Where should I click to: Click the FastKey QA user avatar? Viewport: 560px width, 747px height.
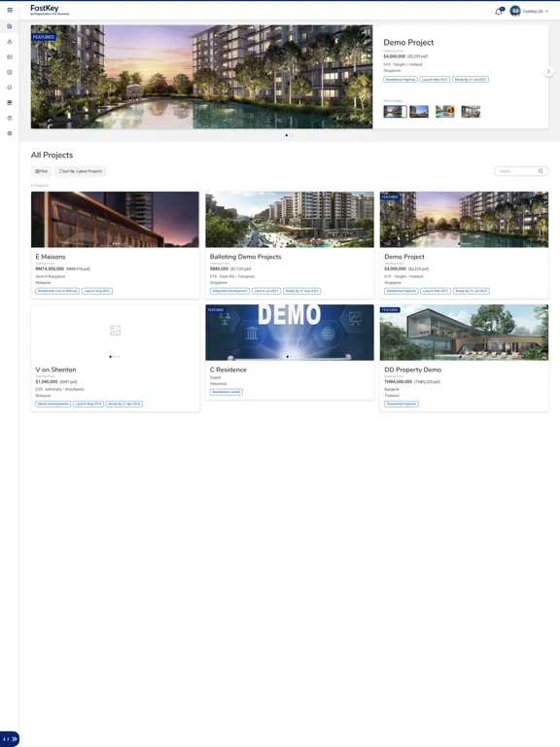tap(514, 11)
